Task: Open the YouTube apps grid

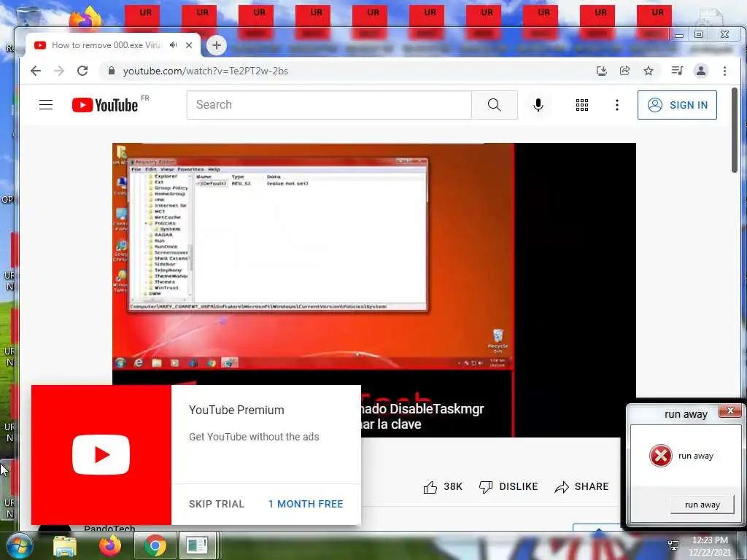Action: [x=581, y=105]
